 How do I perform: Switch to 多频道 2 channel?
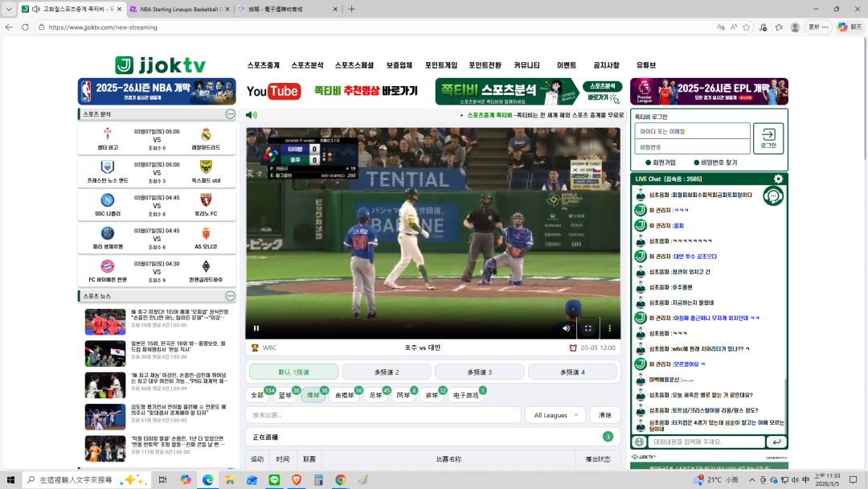tap(386, 372)
